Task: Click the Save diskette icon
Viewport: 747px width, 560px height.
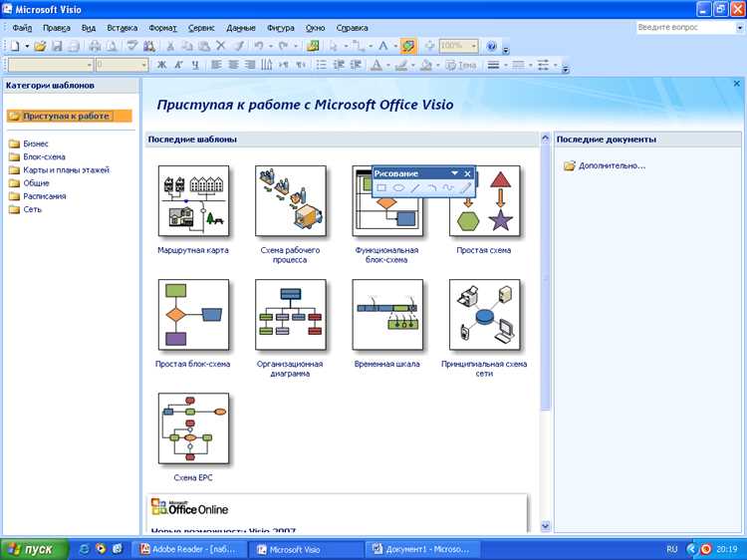Action: pyautogui.click(x=57, y=46)
